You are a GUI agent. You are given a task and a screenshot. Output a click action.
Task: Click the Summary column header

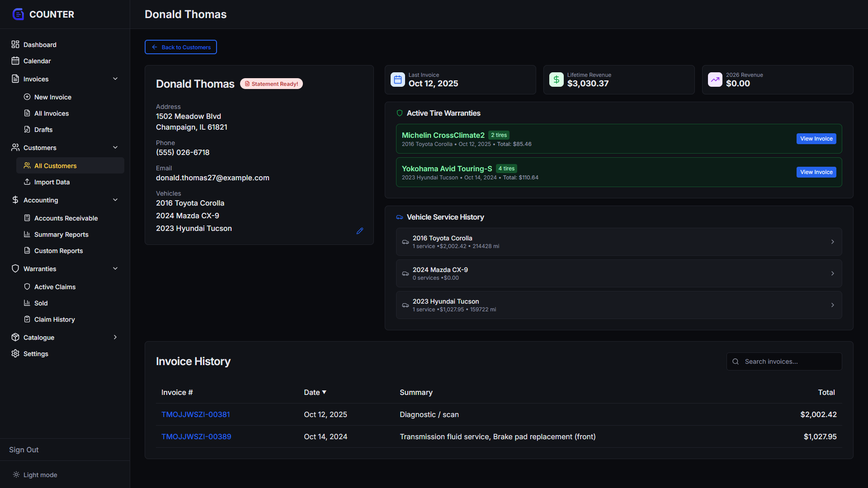416,392
